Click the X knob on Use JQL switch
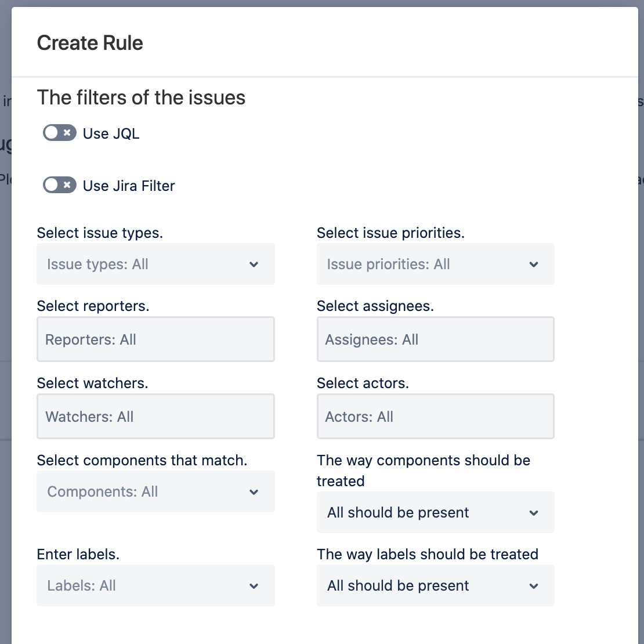Image resolution: width=644 pixels, height=644 pixels. (x=67, y=133)
